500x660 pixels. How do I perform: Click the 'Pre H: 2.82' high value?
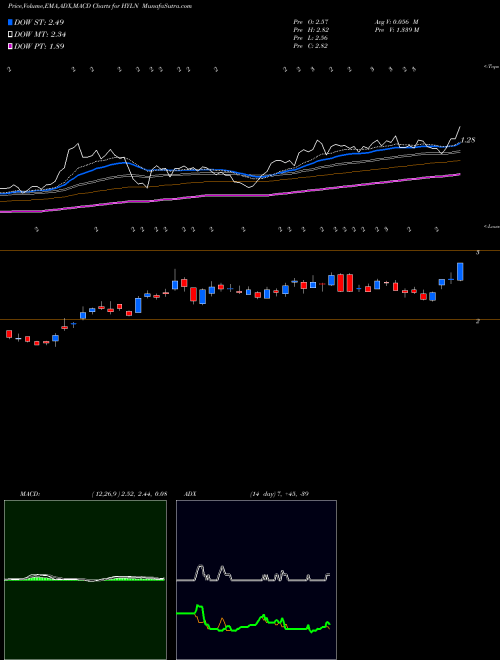tap(311, 30)
